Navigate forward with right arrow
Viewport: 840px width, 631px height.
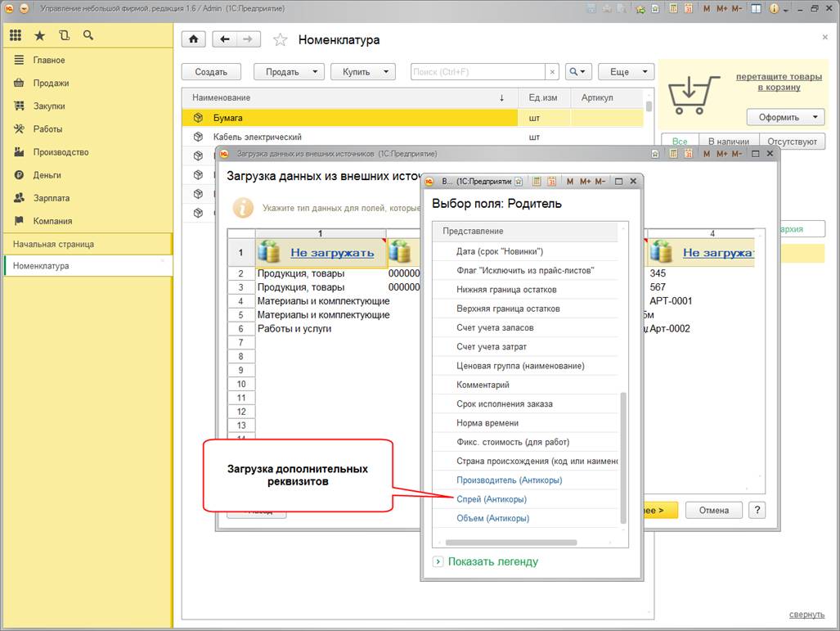[x=248, y=39]
